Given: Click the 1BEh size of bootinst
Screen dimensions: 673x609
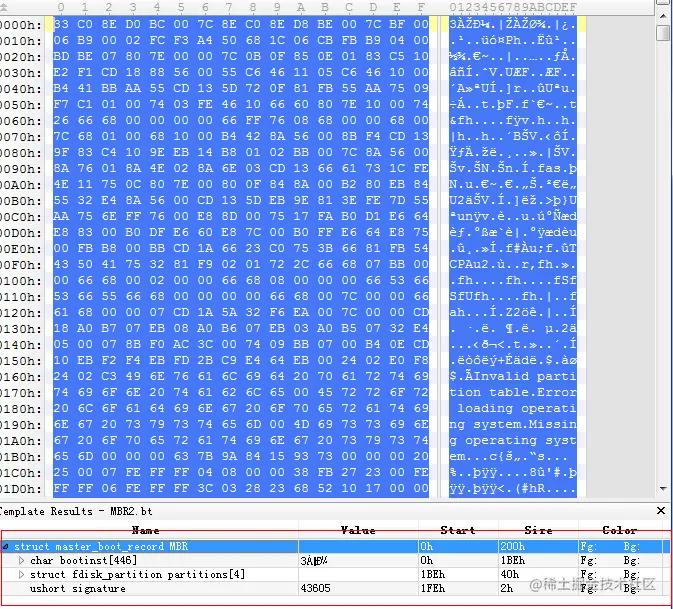Looking at the screenshot, I should pos(512,561).
